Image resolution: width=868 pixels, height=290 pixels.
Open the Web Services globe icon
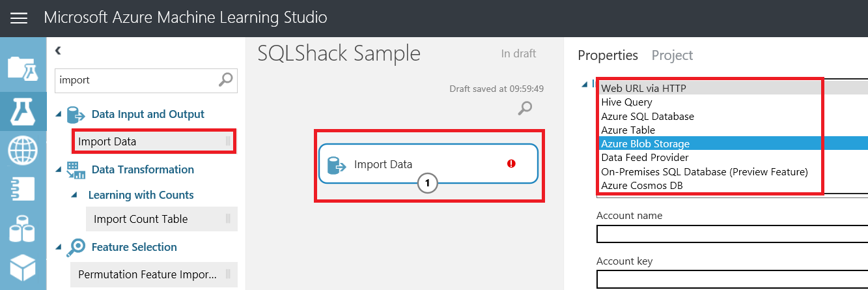tap(22, 151)
